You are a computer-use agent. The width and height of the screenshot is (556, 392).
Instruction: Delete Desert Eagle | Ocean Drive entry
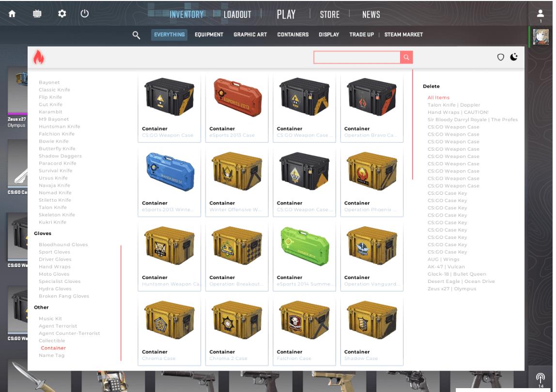461,282
